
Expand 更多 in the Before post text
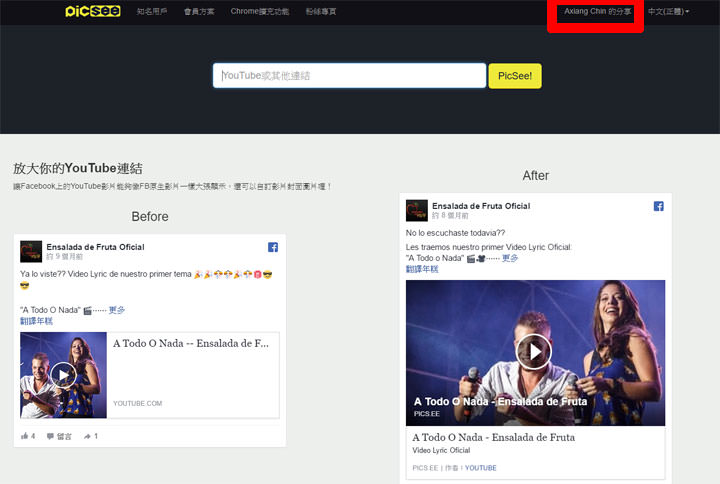click(x=117, y=310)
